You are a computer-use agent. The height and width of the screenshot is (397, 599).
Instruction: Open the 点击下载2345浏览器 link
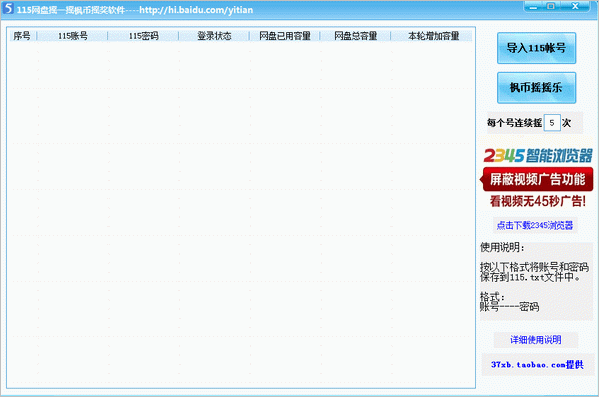coord(535,225)
